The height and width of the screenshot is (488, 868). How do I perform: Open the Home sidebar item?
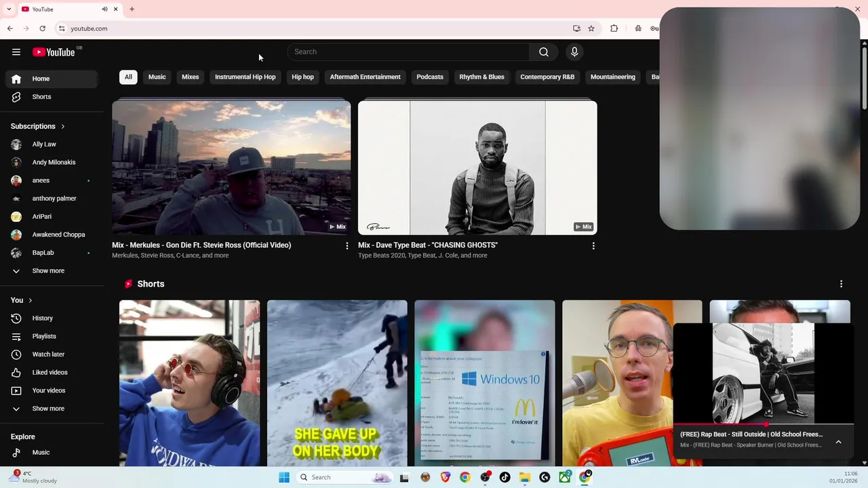click(52, 79)
